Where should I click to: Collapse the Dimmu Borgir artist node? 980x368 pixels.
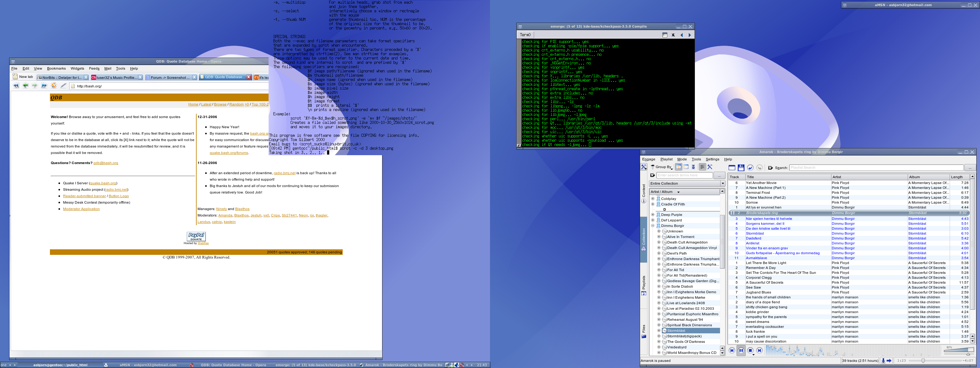653,225
